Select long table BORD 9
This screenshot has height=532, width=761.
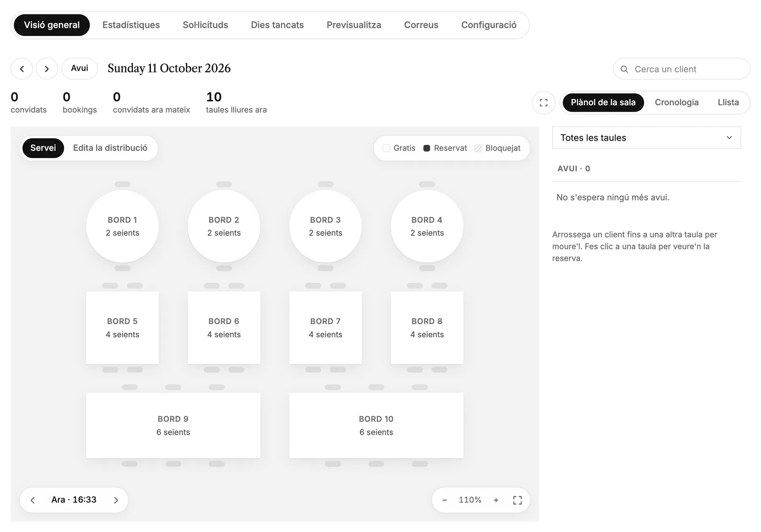pyautogui.click(x=173, y=426)
